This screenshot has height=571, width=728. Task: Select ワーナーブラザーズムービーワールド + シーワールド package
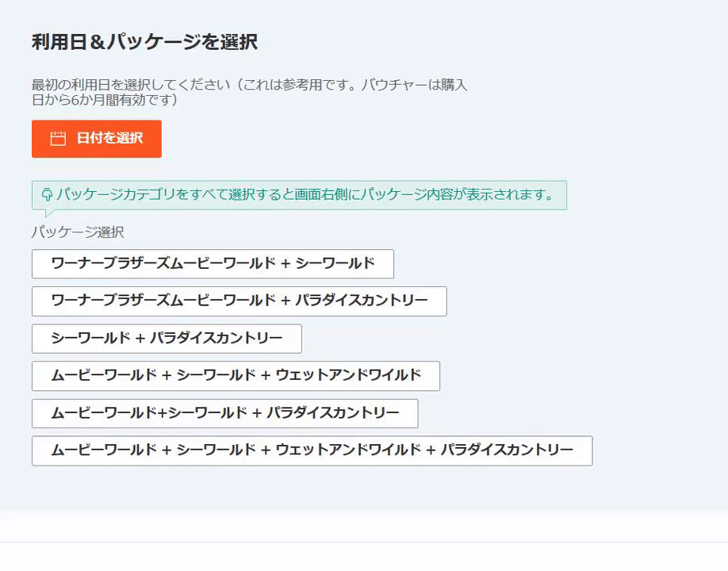click(213, 264)
